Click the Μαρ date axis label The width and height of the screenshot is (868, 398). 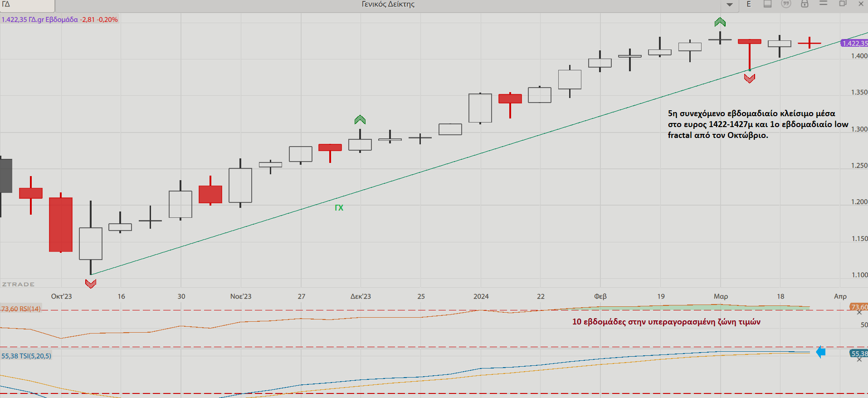tap(721, 296)
